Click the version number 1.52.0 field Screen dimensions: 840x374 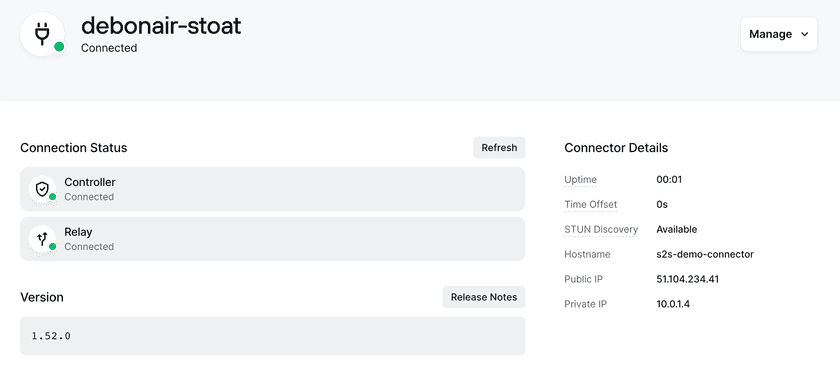click(x=273, y=336)
